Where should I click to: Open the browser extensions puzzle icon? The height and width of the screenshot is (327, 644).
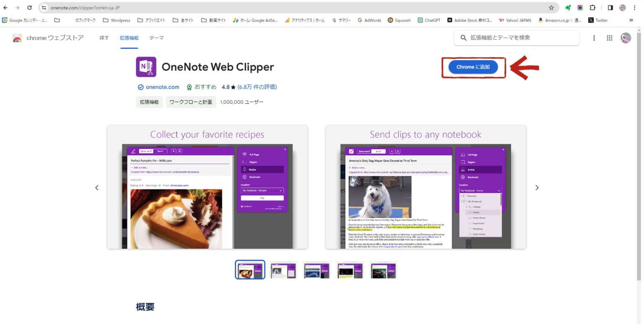592,7
